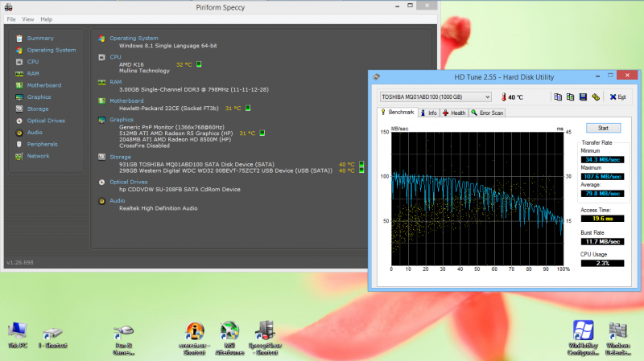
Task: Select Peripherals in the Speccy sidebar
Action: coord(42,144)
